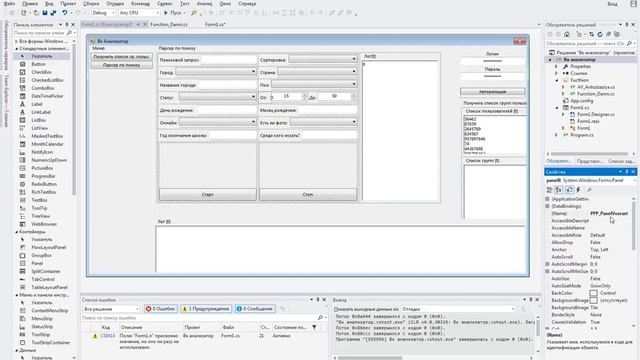Open the Отладка menu
This screenshot has height=360, width=640.
(115, 4)
